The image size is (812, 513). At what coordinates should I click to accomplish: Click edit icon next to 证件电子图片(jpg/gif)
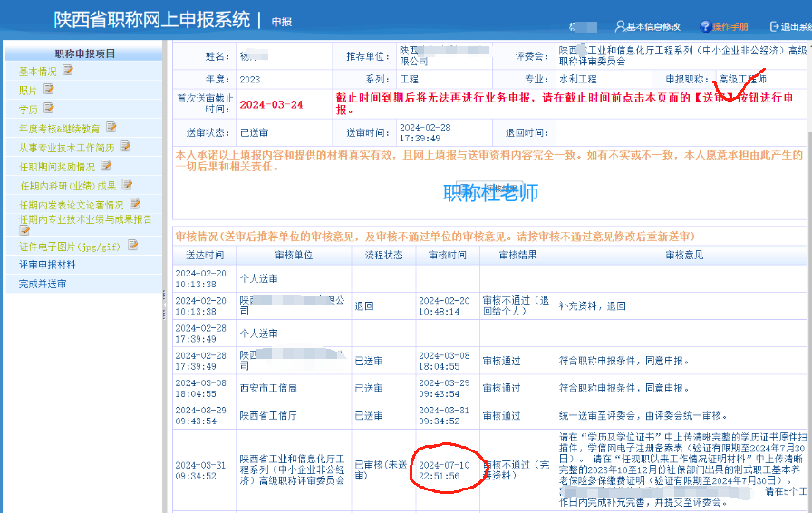point(132,245)
